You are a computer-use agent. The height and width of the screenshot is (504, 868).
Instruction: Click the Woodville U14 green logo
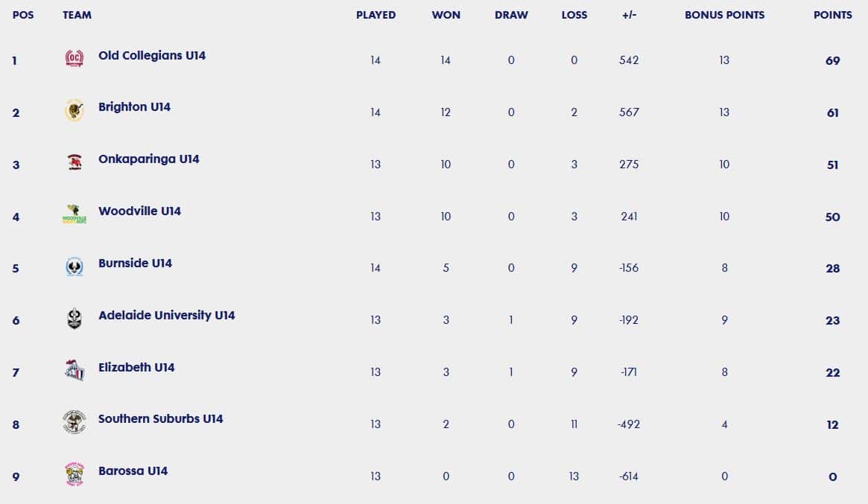(75, 214)
